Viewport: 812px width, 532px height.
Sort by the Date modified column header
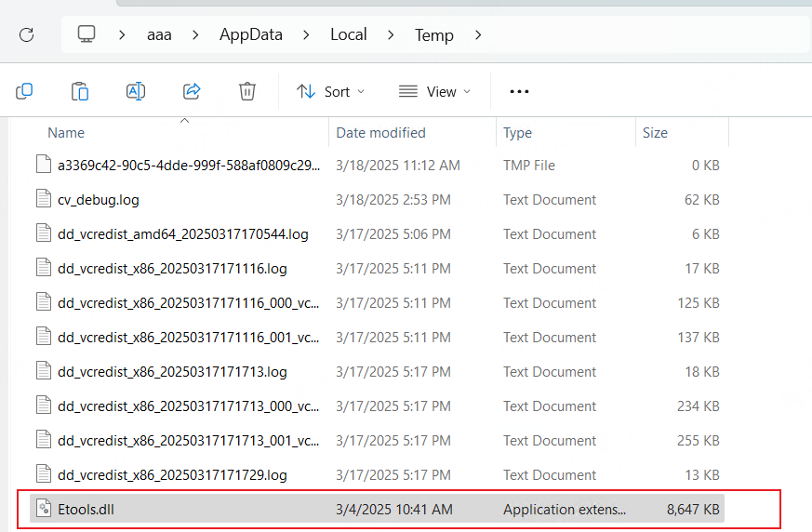pos(380,133)
